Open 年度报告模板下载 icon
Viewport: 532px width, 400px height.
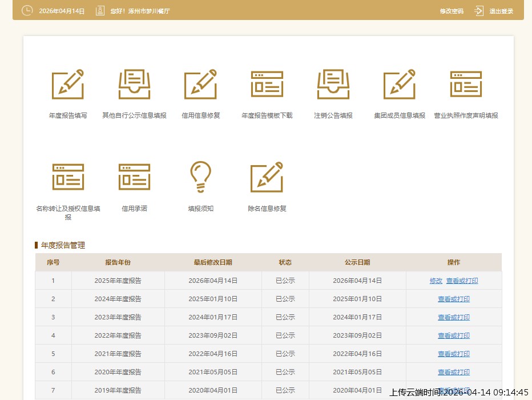[x=267, y=85]
